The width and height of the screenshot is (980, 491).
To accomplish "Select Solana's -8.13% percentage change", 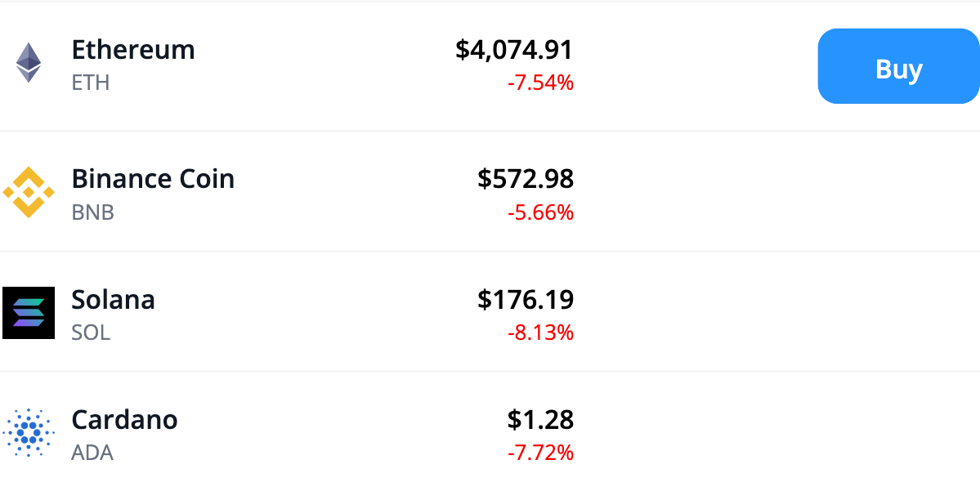I will (542, 333).
